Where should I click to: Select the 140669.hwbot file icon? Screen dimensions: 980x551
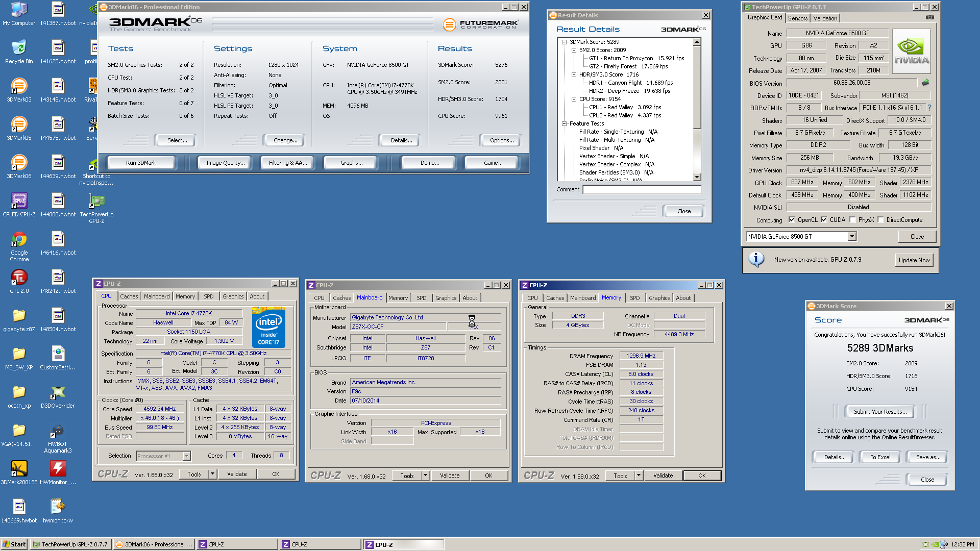(19, 511)
